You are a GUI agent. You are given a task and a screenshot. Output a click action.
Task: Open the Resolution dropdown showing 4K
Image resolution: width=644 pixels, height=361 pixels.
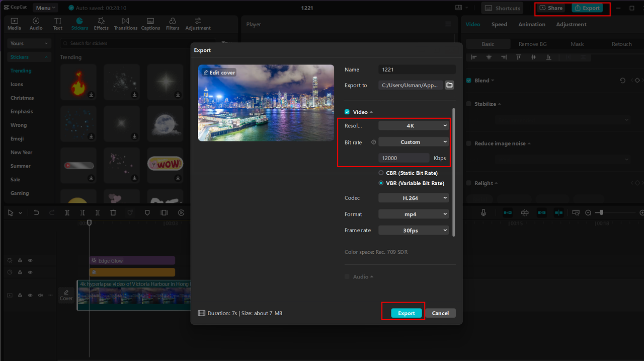(x=414, y=125)
